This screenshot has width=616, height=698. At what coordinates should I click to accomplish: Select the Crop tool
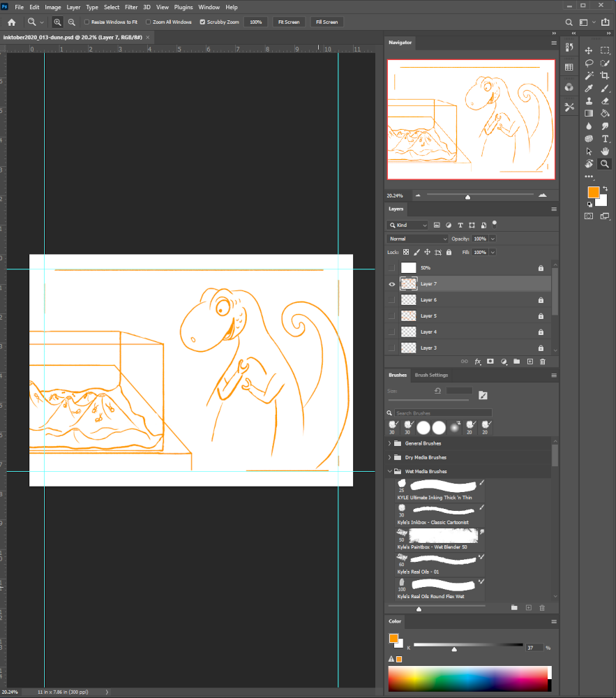click(x=605, y=75)
